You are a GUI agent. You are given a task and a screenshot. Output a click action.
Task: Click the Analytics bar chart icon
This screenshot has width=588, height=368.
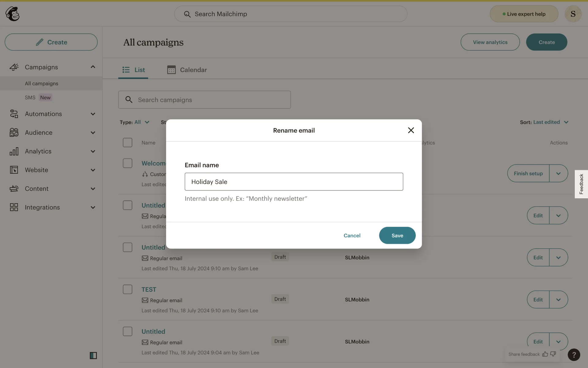14,151
